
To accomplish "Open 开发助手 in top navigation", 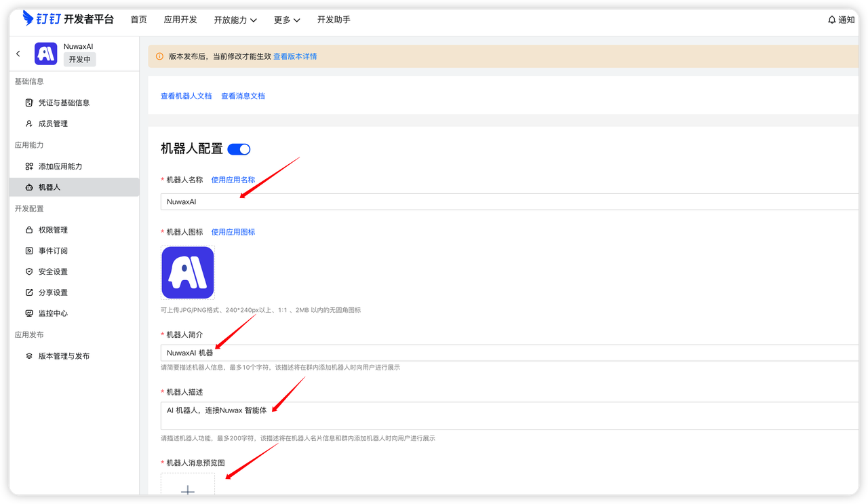I will tap(334, 20).
